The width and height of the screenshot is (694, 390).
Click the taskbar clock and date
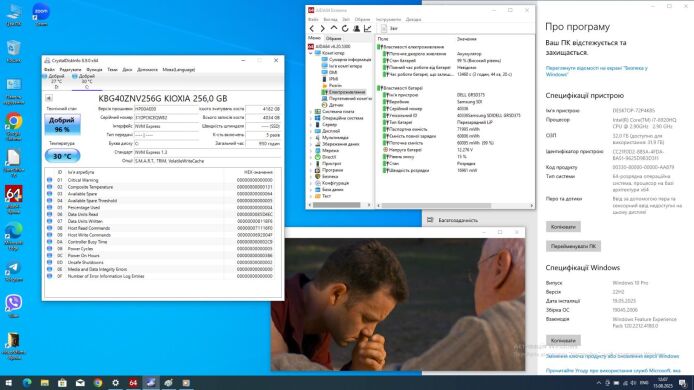point(663,383)
